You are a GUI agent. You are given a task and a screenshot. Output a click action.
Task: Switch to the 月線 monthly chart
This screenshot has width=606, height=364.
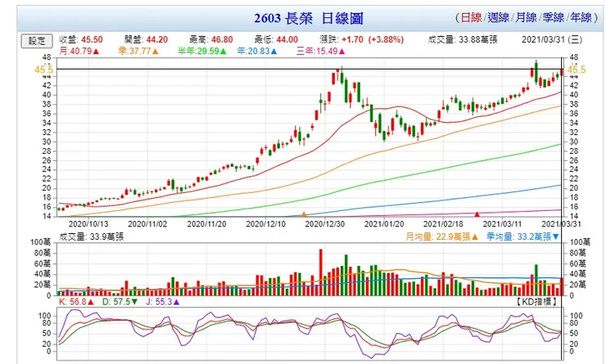(527, 17)
